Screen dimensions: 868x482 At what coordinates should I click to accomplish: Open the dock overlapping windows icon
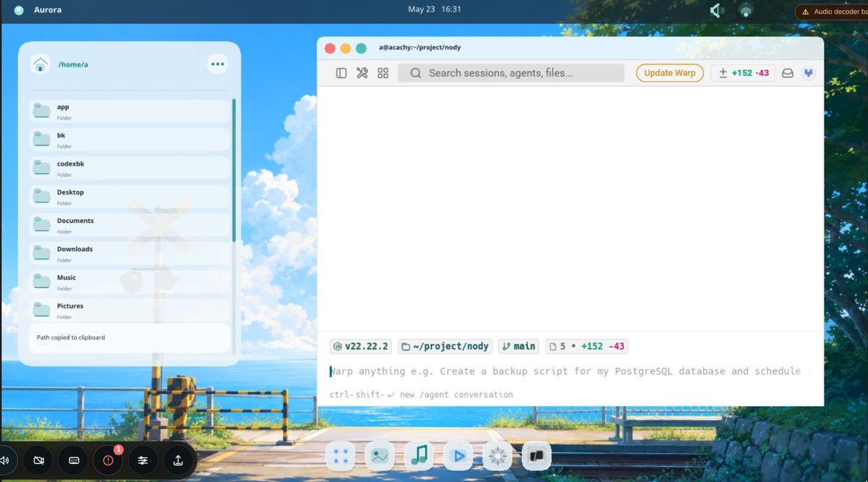(536, 456)
